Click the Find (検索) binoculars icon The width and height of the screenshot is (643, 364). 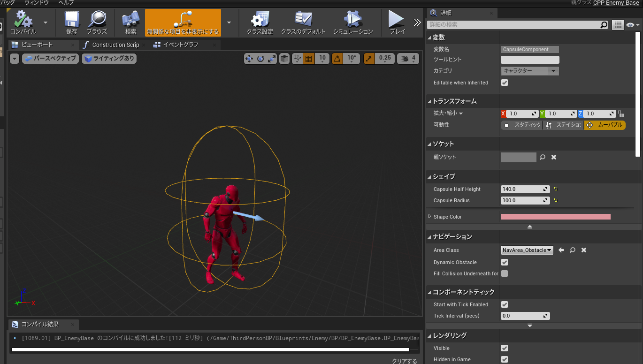point(130,20)
